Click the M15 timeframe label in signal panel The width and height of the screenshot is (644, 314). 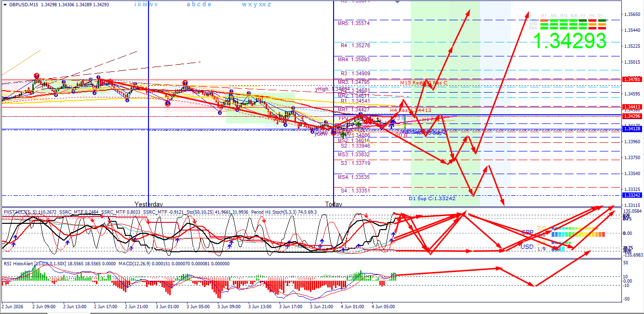point(563,15)
